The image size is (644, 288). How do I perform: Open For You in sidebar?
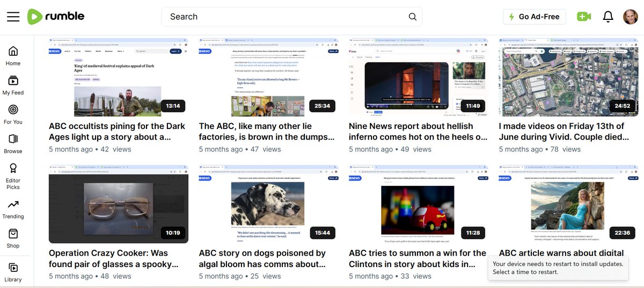(x=13, y=114)
